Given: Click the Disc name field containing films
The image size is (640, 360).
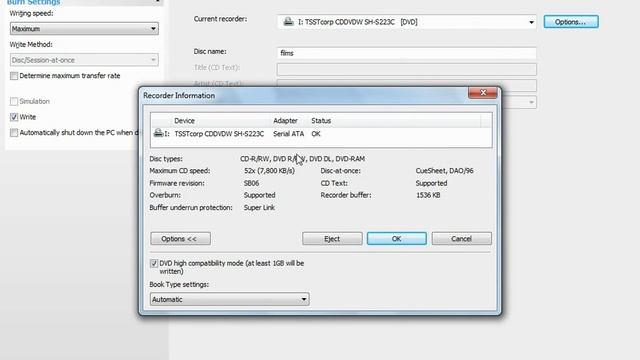Looking at the screenshot, I should [407, 53].
